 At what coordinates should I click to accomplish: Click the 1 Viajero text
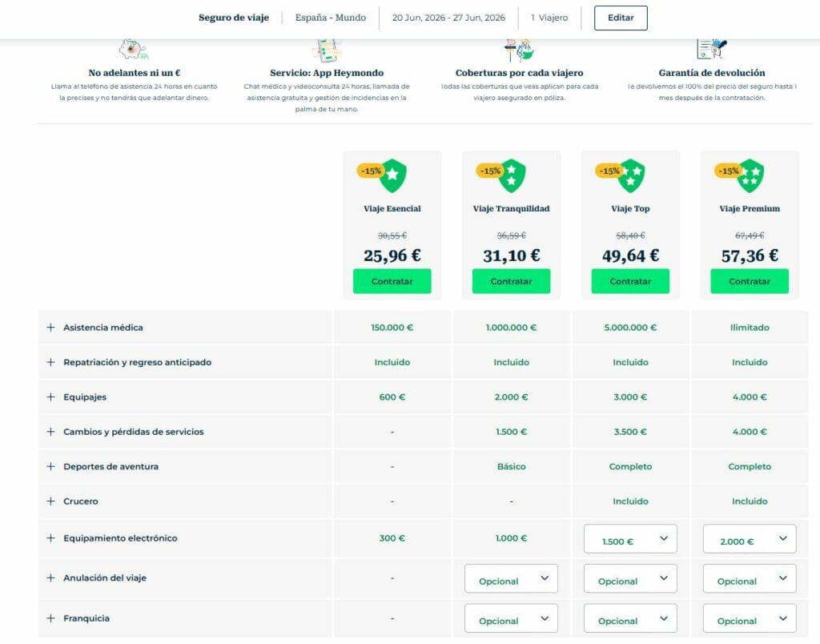click(549, 18)
